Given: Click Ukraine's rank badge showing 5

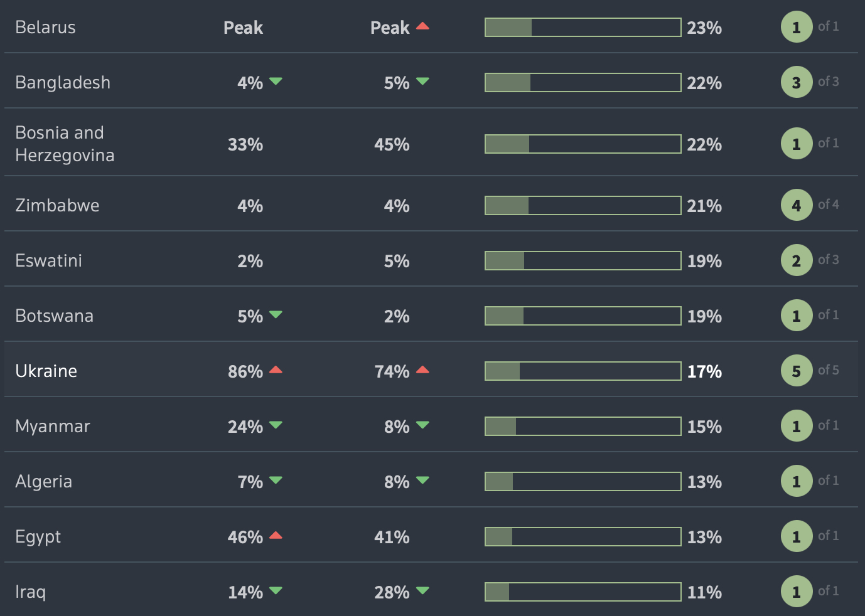Looking at the screenshot, I should 796,371.
